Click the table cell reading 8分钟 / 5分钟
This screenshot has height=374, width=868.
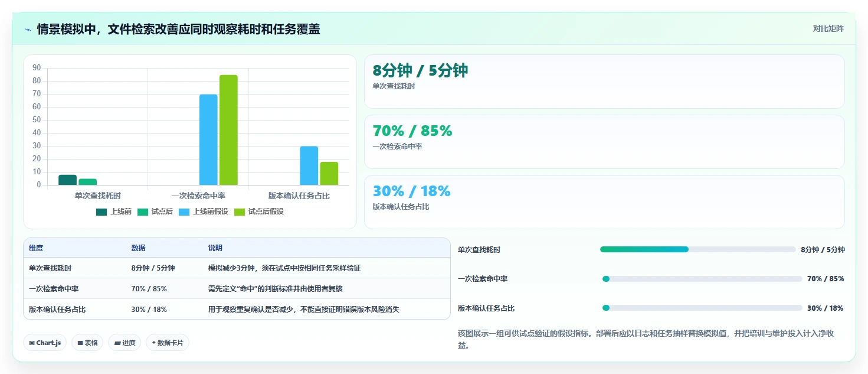point(153,268)
